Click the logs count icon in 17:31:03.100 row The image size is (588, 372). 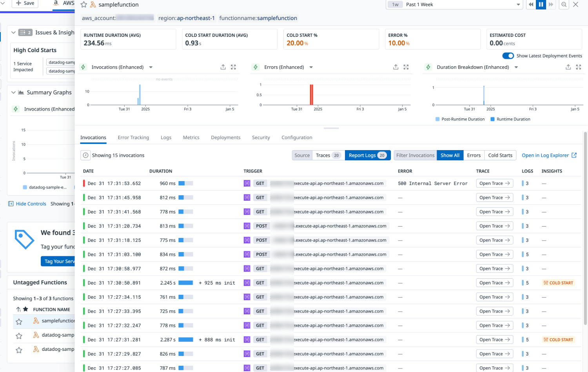click(523, 254)
